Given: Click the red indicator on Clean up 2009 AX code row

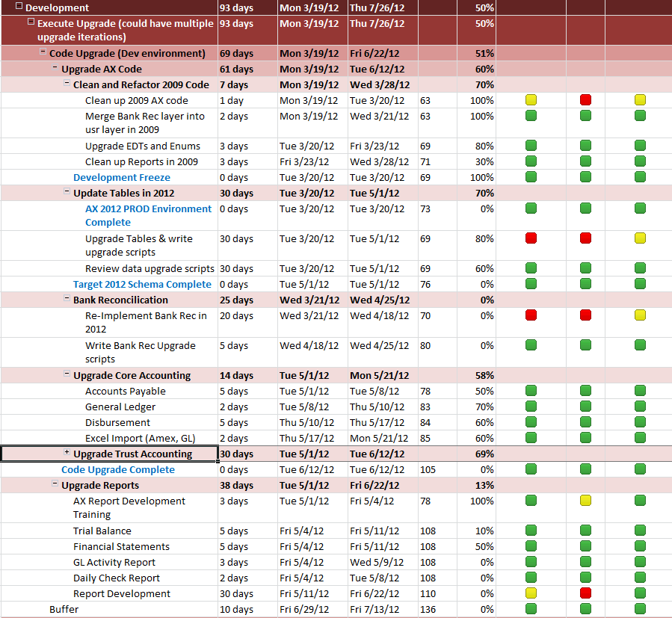Looking at the screenshot, I should click(585, 100).
